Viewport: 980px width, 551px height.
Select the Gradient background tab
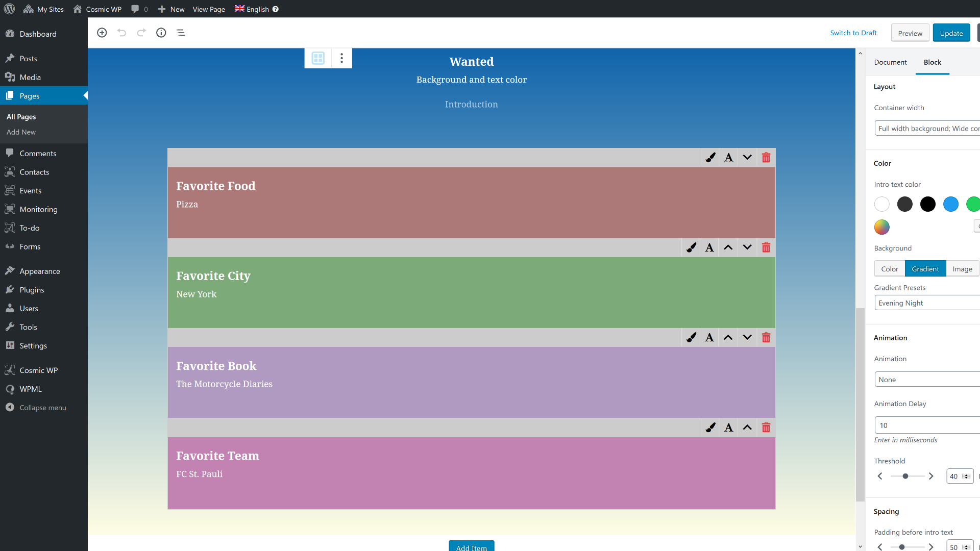[x=925, y=268]
